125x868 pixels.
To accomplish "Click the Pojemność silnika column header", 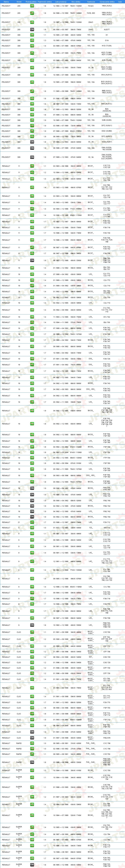I will coord(45,2).
